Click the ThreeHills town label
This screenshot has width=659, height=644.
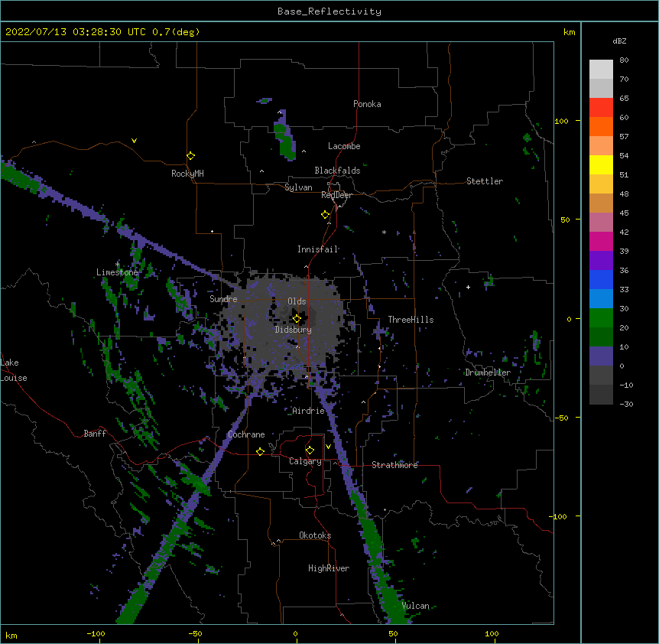pos(411,320)
